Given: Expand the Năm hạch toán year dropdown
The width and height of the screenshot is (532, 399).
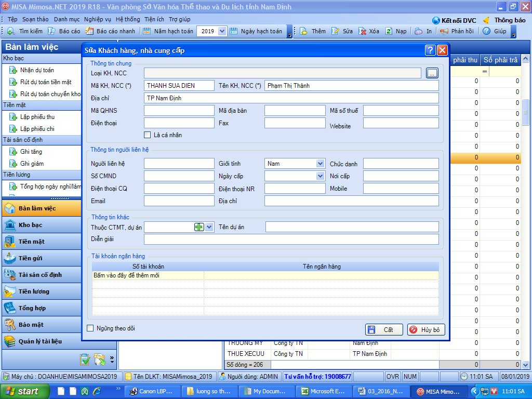Looking at the screenshot, I should (222, 31).
